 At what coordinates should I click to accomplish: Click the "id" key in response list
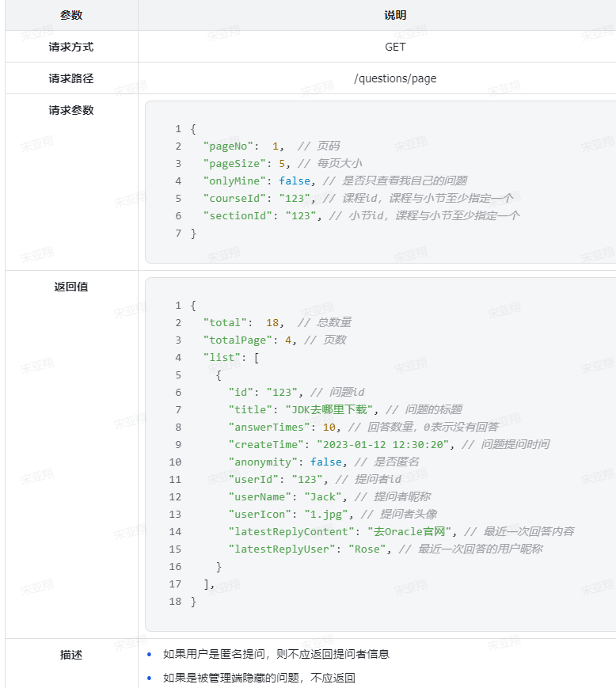pyautogui.click(x=241, y=392)
